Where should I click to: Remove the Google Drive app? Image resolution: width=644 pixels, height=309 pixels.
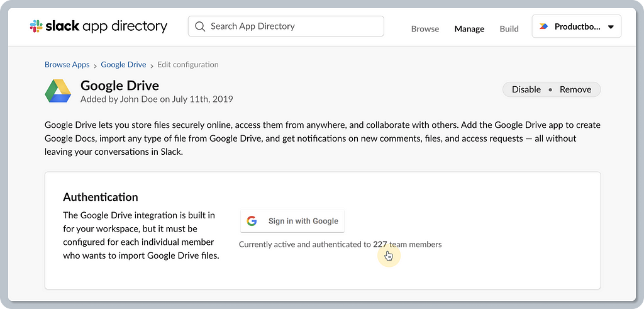point(575,89)
